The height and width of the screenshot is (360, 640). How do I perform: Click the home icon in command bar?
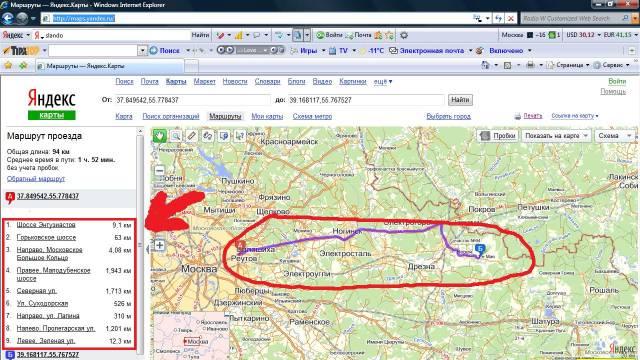(485, 65)
